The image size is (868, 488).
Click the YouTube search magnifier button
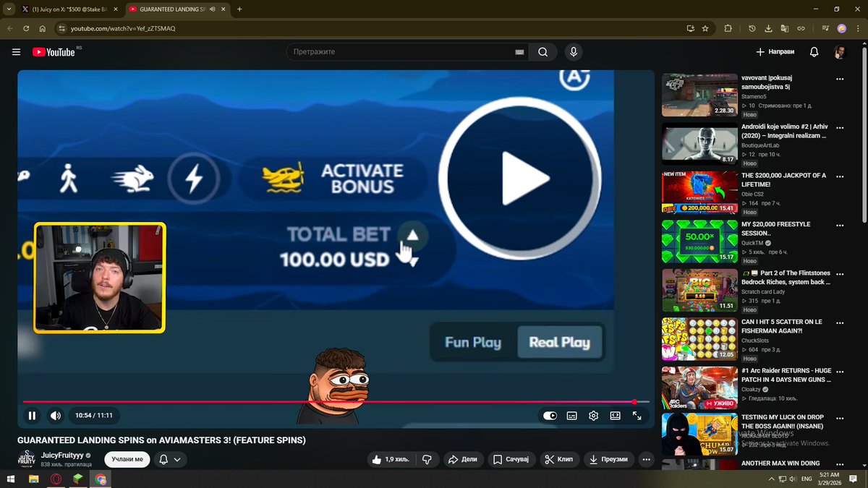[x=542, y=52]
